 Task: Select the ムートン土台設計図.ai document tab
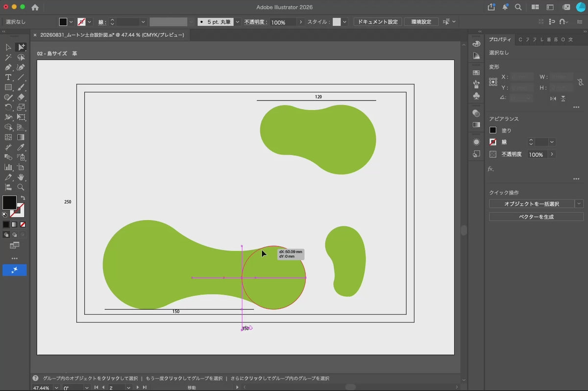[108, 35]
